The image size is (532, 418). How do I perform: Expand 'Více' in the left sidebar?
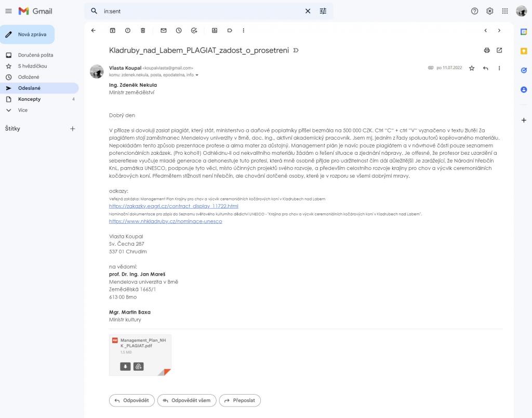[x=23, y=110]
